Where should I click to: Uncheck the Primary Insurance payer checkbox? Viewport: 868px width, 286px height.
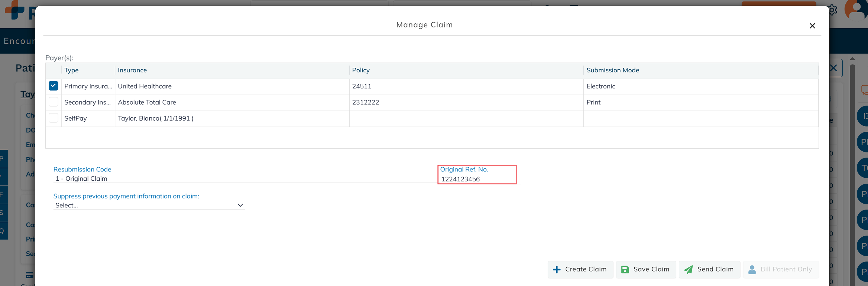click(54, 86)
